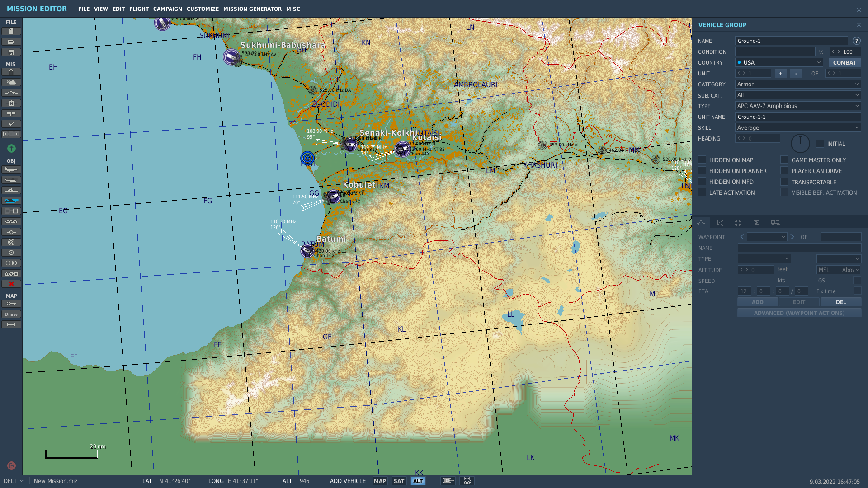Go to next waypoint arrow
The height and width of the screenshot is (488, 868).
click(x=793, y=237)
